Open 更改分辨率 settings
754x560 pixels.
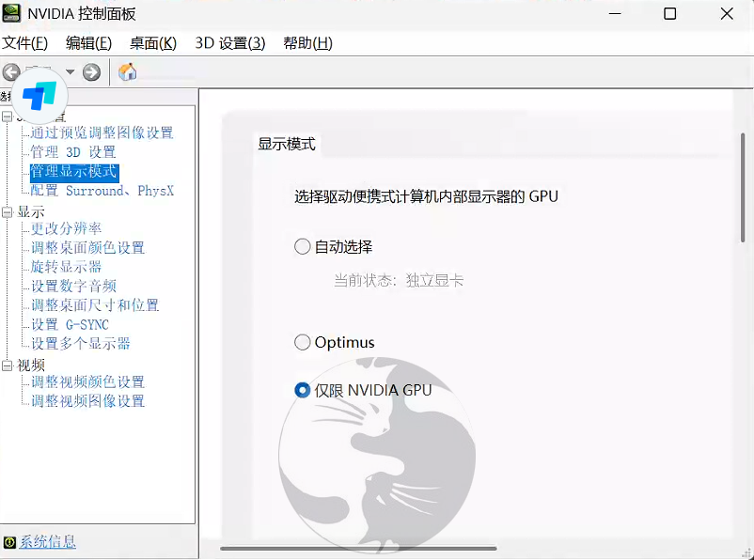tap(67, 228)
